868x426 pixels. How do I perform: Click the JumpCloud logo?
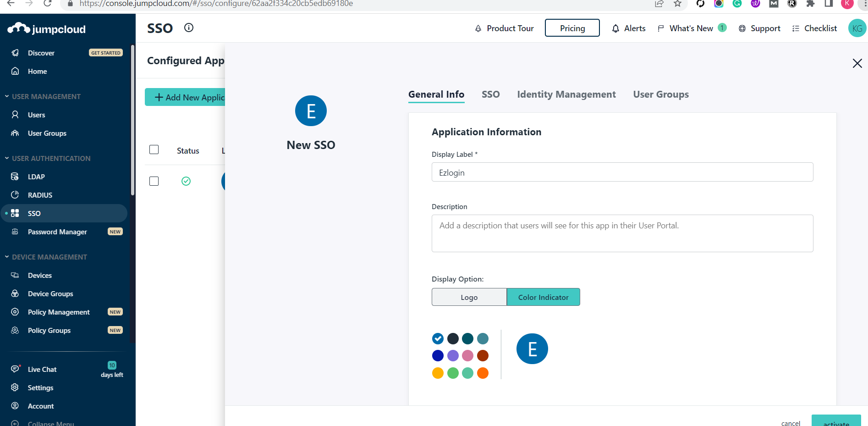pos(46,29)
